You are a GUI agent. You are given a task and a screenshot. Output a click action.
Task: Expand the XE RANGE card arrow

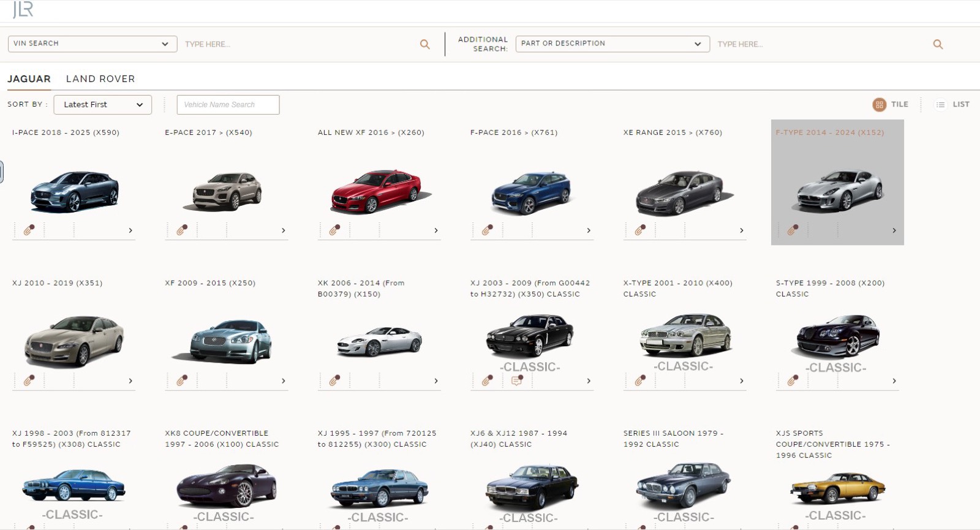(742, 230)
